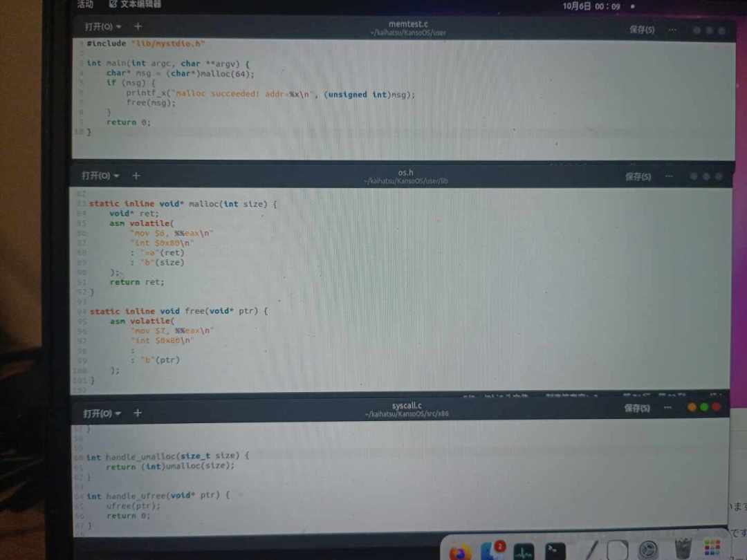Viewport: 747px width, 560px height.
Task: Show the calendar from the 10月6日 clock
Action: [x=591, y=6]
